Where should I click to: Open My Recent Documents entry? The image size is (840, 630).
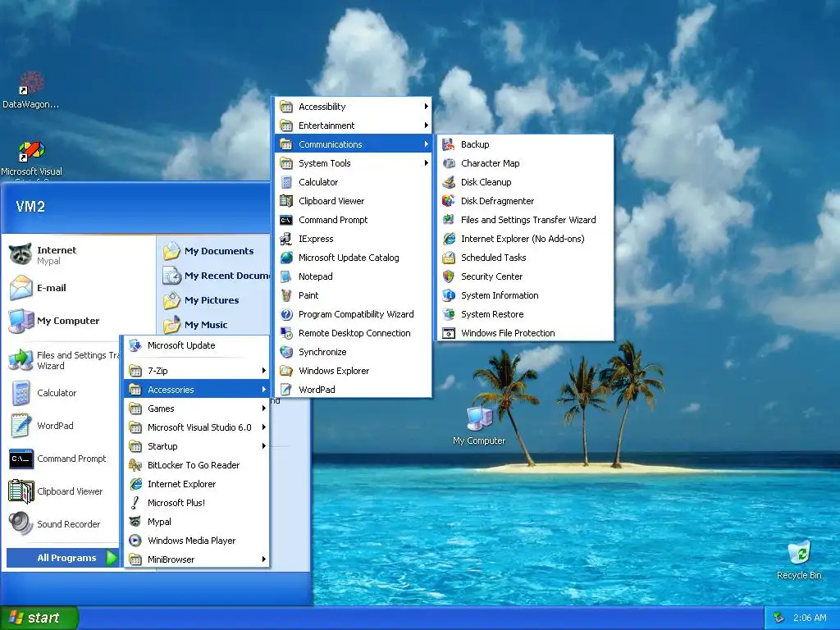coord(214,276)
